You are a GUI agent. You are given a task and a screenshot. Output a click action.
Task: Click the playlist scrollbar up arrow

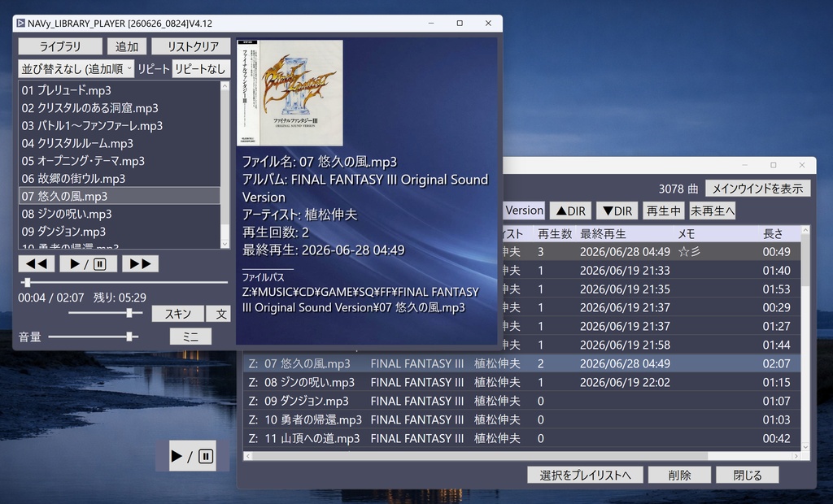pos(225,86)
